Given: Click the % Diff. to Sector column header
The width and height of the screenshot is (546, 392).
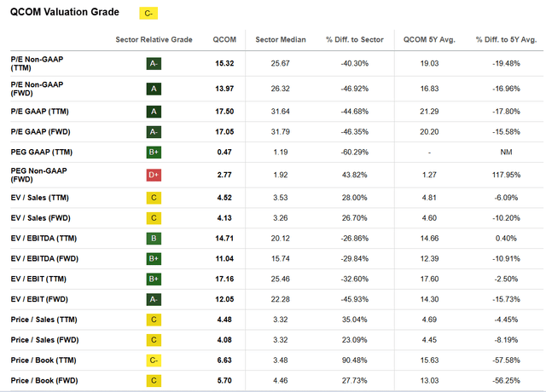Looking at the screenshot, I should (354, 39).
